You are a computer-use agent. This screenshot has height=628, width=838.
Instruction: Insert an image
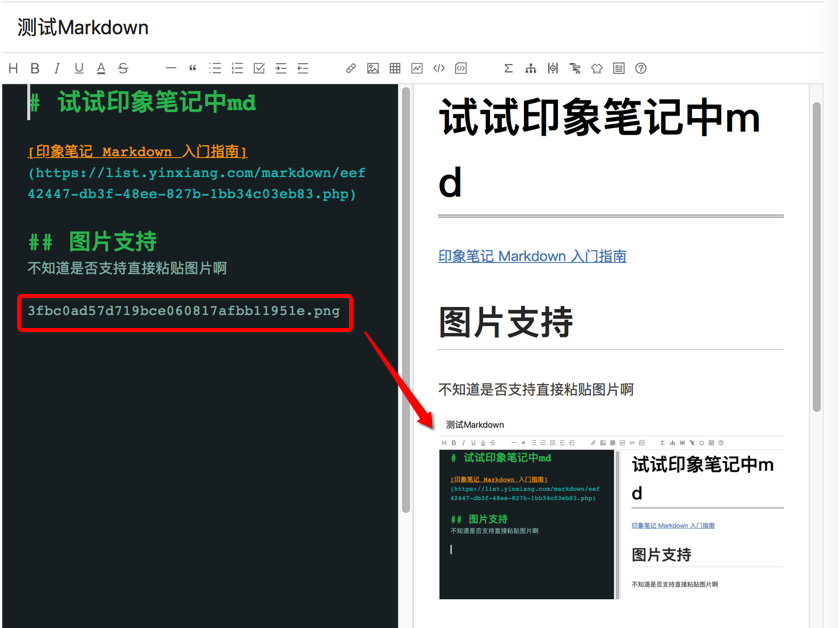(x=373, y=68)
